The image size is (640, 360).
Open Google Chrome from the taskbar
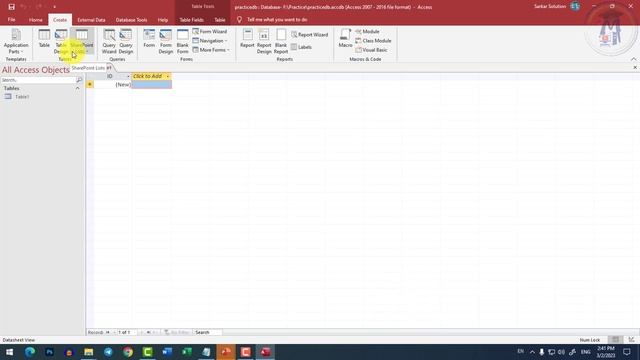click(x=128, y=352)
